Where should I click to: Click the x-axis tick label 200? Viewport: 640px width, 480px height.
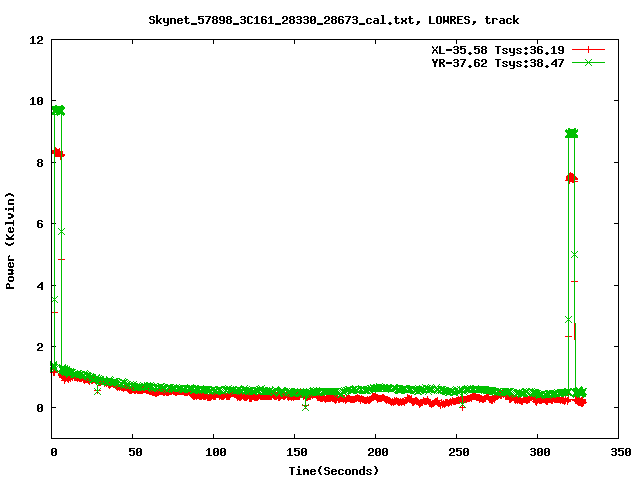(x=378, y=452)
